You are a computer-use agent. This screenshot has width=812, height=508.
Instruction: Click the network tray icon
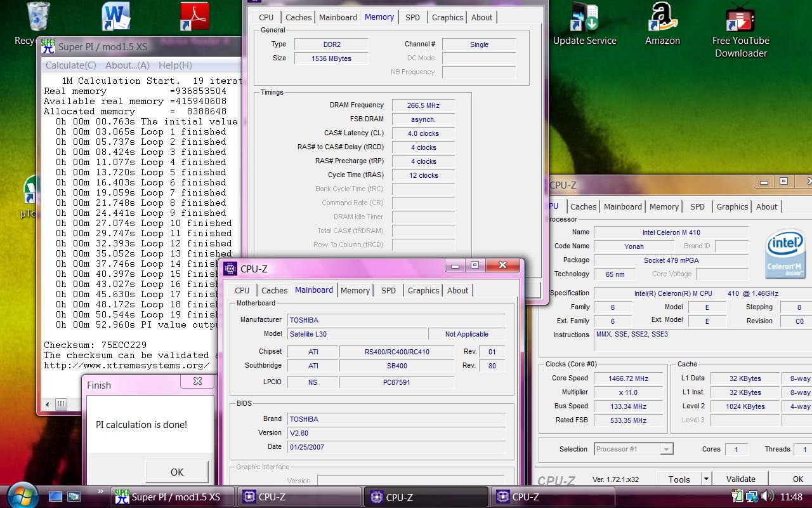[x=752, y=497]
